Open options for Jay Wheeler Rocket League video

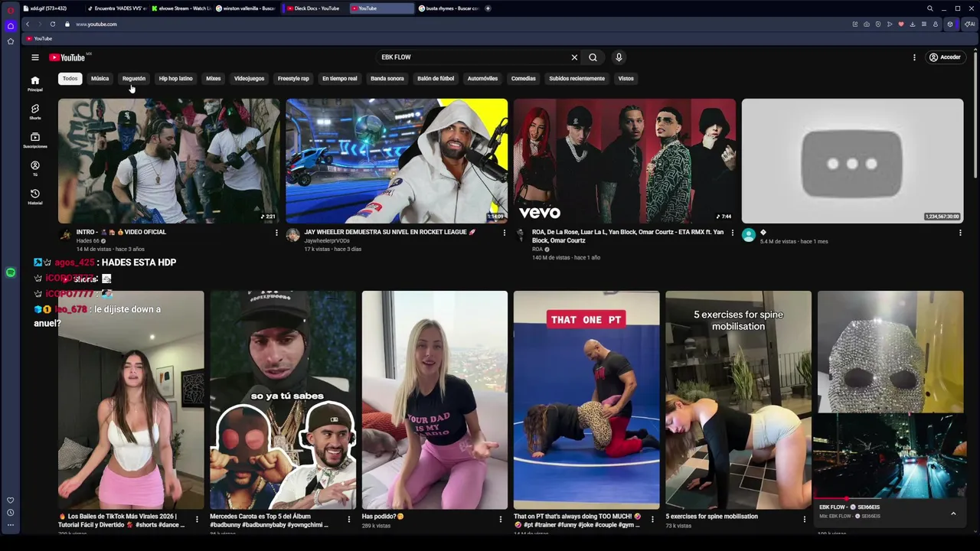pos(504,233)
